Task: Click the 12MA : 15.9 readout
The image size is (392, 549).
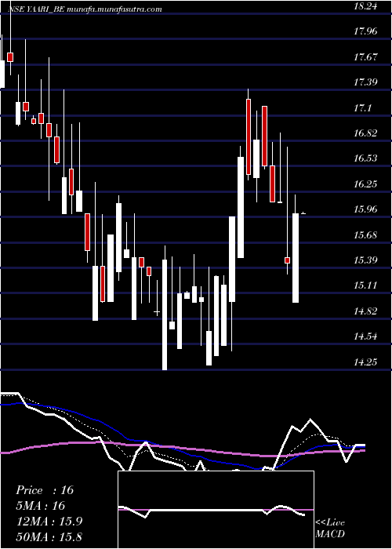Action: 49,522
